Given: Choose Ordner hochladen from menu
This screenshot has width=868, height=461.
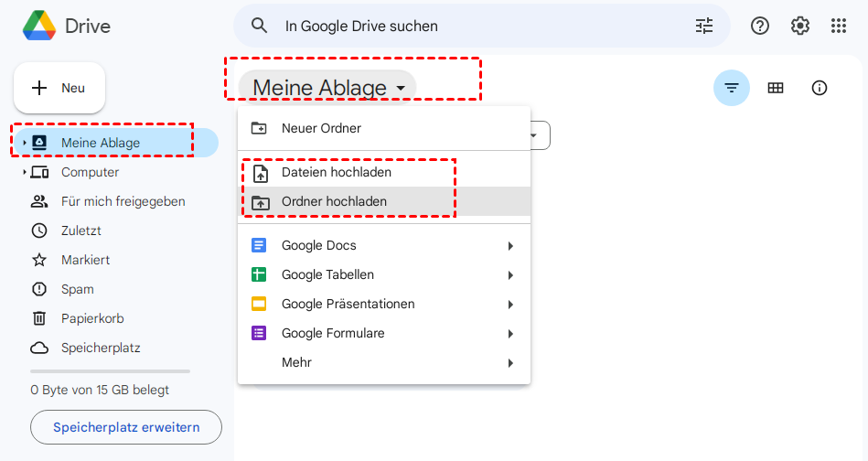Looking at the screenshot, I should 334,201.
